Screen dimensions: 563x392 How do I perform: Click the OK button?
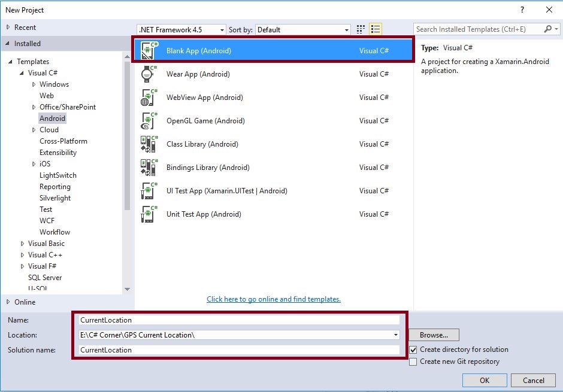click(x=485, y=380)
